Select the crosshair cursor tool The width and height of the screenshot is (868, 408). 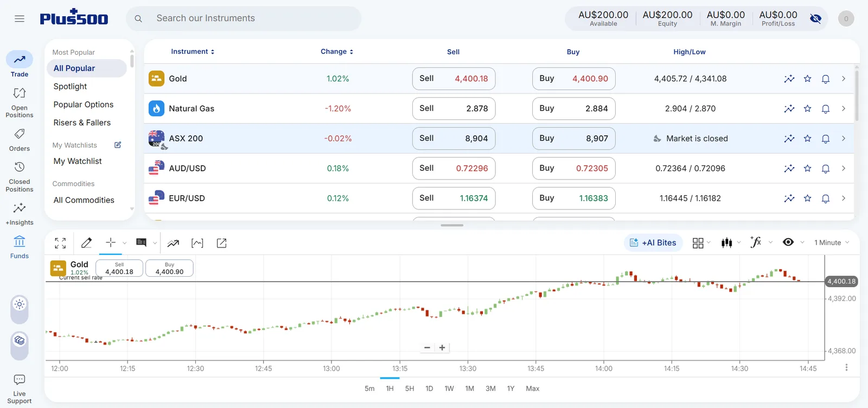(x=111, y=243)
